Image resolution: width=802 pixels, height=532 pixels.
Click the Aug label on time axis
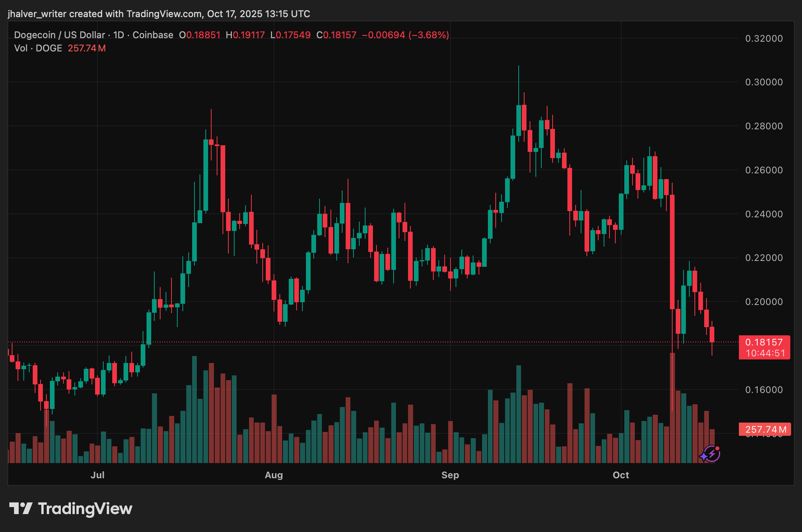(274, 475)
